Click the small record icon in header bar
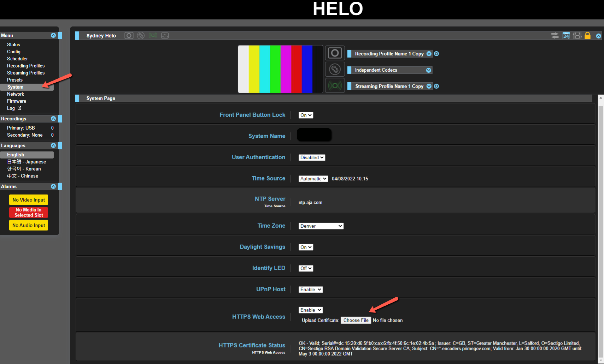Screen dimensions: 604x364 pos(129,36)
